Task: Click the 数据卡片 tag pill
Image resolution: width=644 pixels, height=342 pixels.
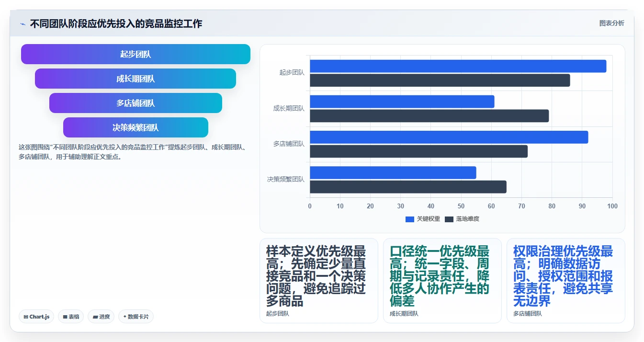Action: (x=136, y=317)
